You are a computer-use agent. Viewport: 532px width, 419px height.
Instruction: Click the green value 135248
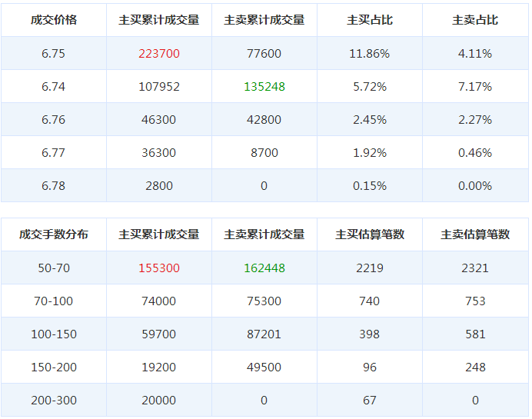[264, 87]
